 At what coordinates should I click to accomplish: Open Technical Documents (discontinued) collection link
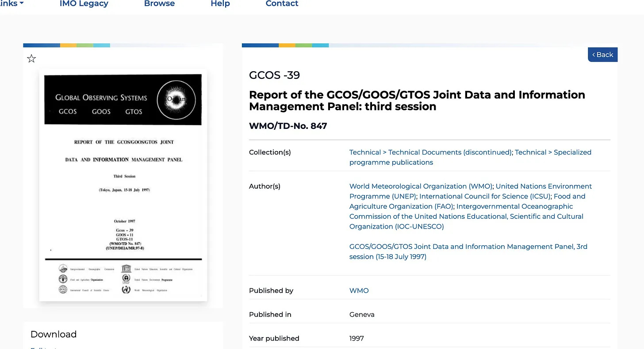point(431,152)
